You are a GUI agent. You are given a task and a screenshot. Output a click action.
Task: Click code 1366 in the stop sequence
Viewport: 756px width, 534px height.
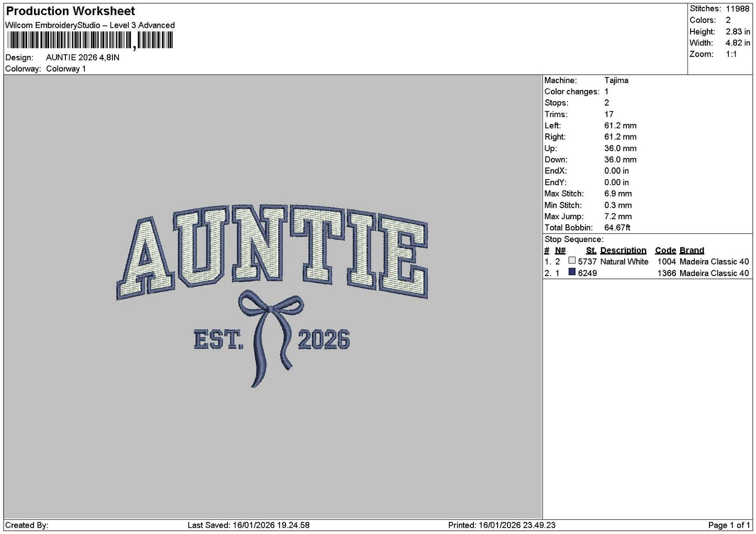(667, 273)
